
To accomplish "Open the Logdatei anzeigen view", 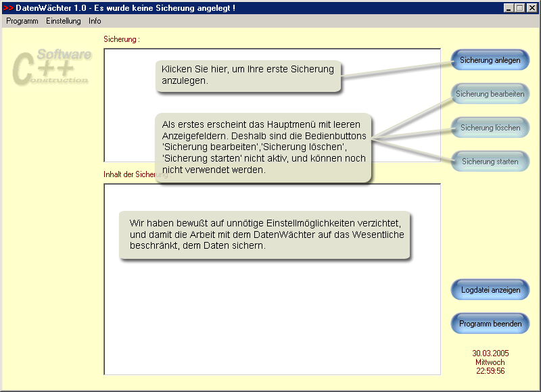I will 490,289.
